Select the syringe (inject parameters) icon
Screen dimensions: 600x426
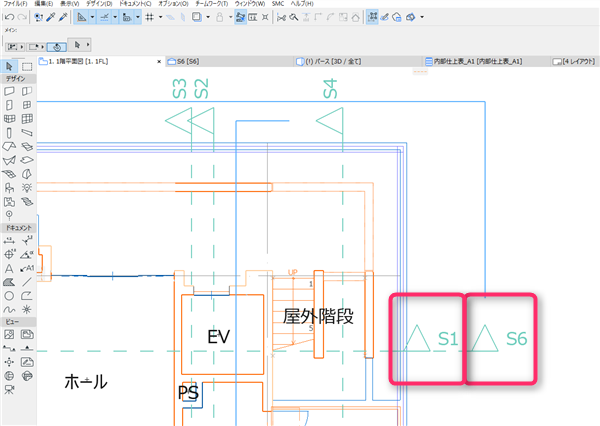63,17
